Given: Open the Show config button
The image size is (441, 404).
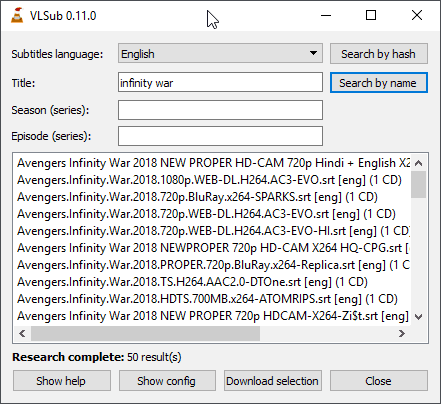Looking at the screenshot, I should click(167, 380).
